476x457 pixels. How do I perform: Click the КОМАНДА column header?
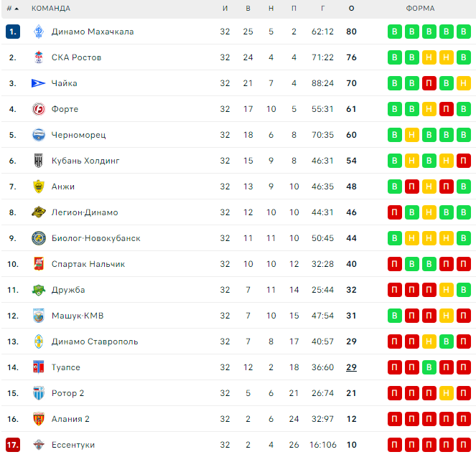click(51, 9)
